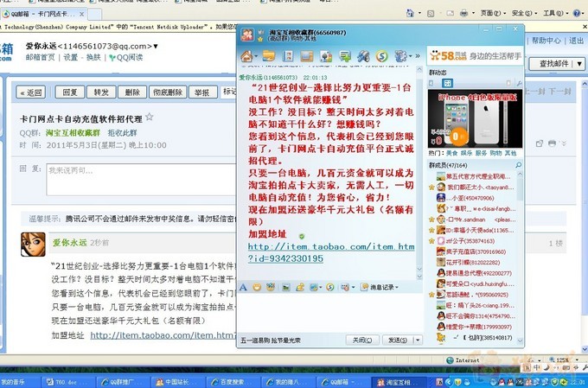Image resolution: width=588 pixels, height=388 pixels.
Task: Select member 疯子充值店(370916960)
Action: coord(475,251)
